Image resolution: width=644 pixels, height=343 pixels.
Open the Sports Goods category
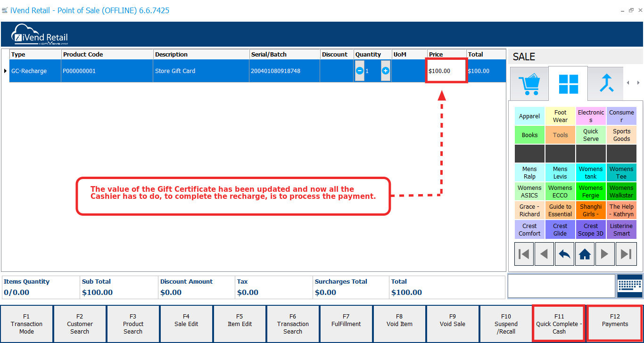[x=621, y=135]
